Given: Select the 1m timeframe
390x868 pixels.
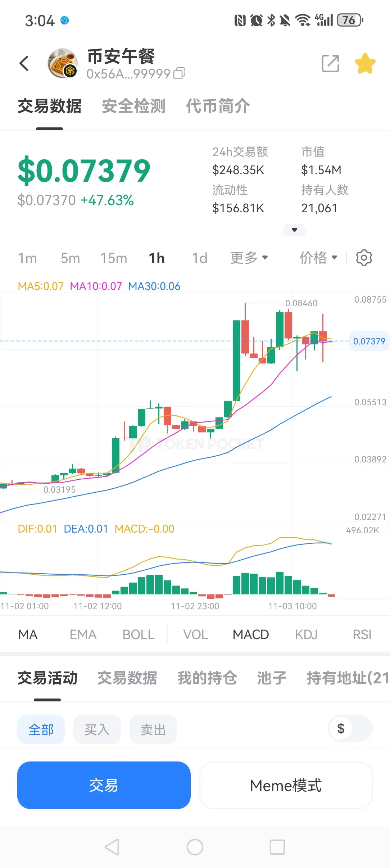Looking at the screenshot, I should (x=27, y=258).
